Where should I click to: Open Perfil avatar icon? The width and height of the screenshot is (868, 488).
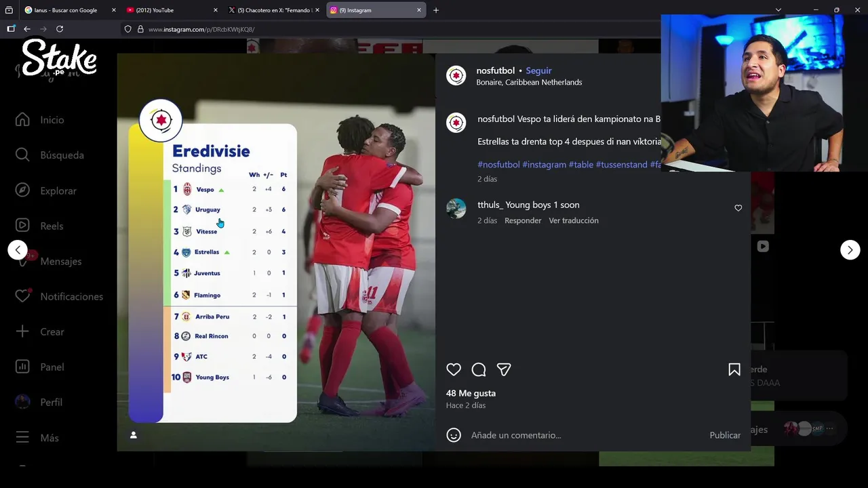[22, 402]
